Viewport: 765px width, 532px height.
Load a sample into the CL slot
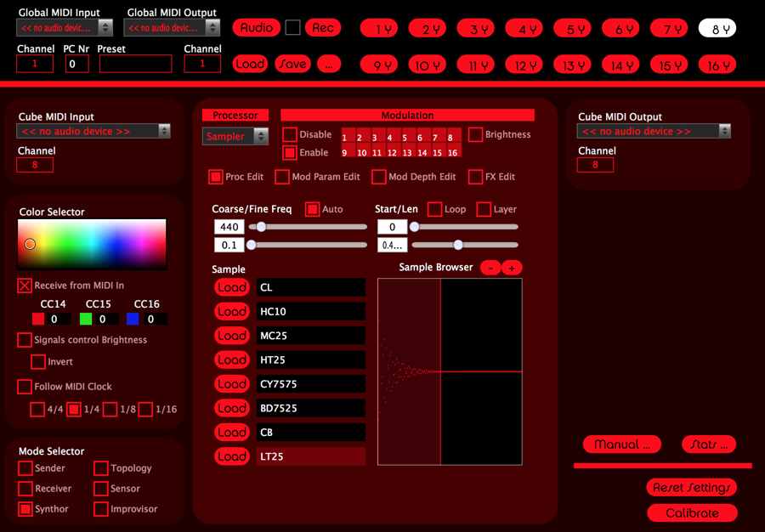(232, 287)
